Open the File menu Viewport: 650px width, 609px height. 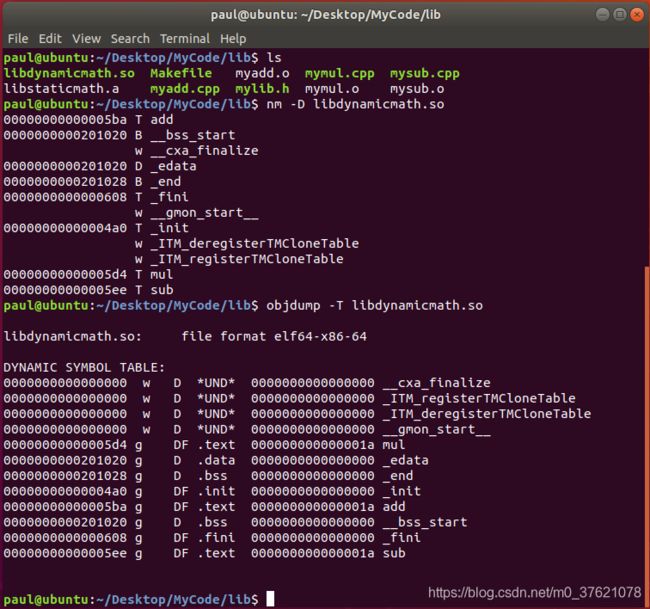pyautogui.click(x=18, y=39)
